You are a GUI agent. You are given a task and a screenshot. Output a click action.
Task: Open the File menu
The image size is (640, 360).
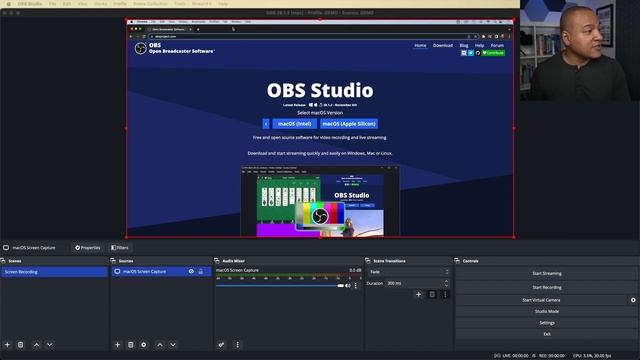pyautogui.click(x=53, y=4)
